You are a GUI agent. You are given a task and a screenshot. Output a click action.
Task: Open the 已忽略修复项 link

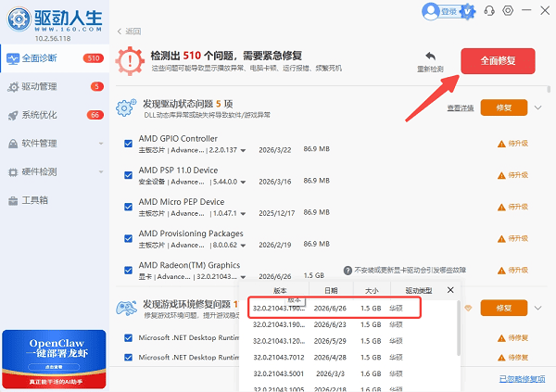click(522, 379)
